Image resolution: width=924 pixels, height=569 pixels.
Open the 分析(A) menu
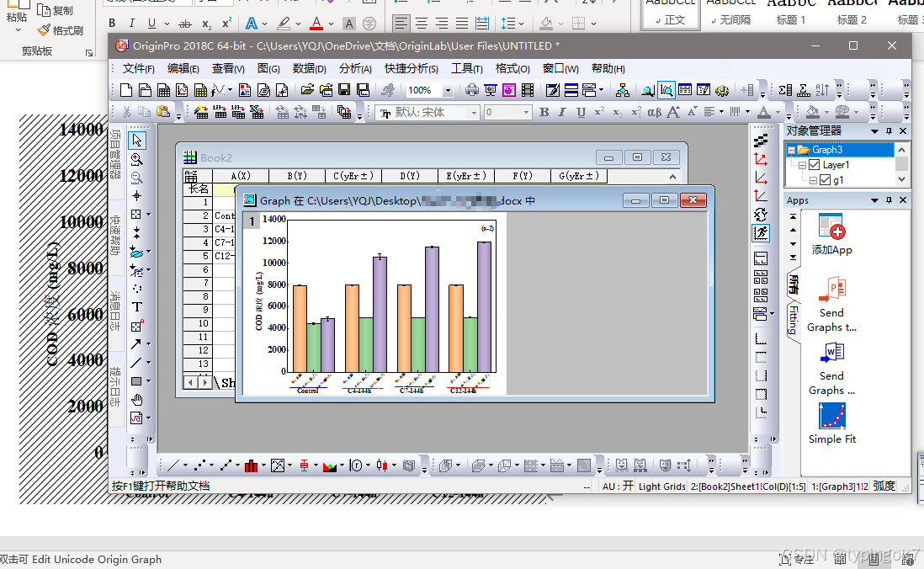pyautogui.click(x=355, y=68)
